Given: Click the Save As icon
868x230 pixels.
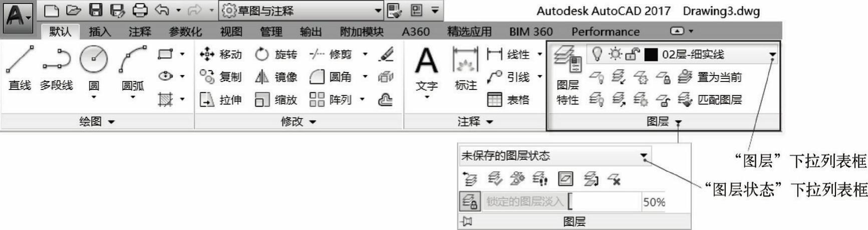Looking at the screenshot, I should (117, 10).
